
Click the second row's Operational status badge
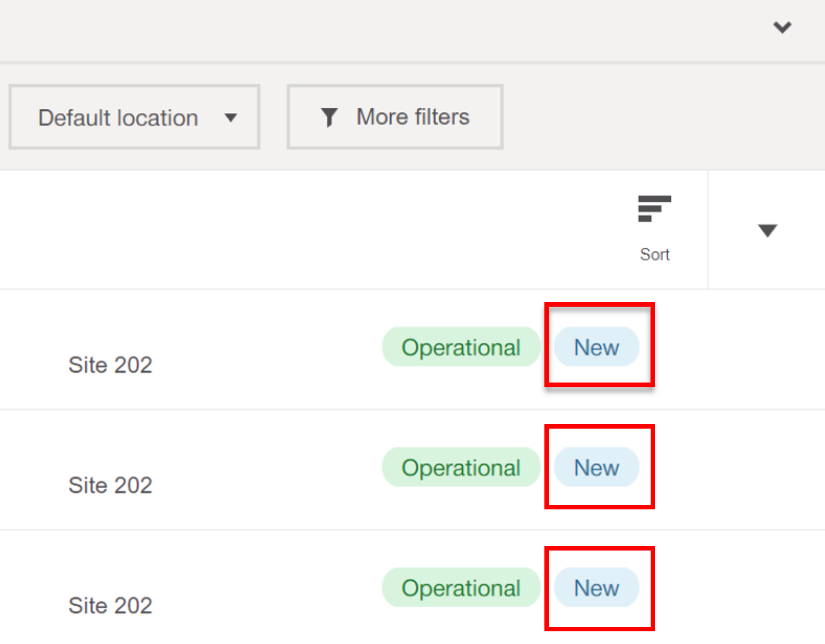point(461,467)
